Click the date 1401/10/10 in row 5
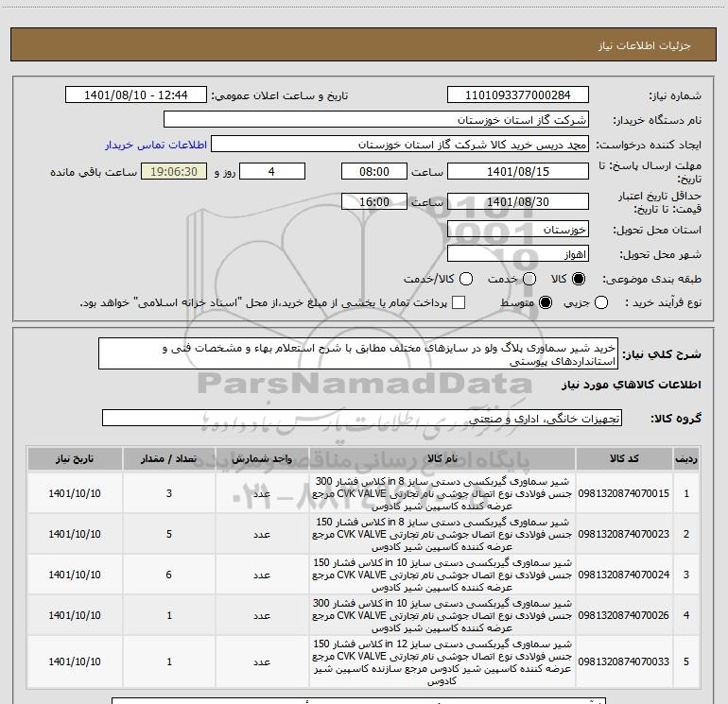 [75, 661]
